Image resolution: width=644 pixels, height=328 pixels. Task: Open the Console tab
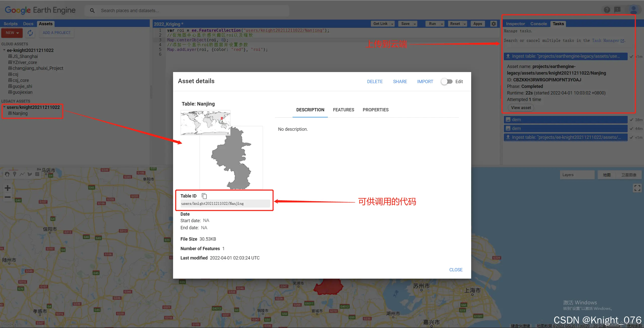pyautogui.click(x=538, y=24)
